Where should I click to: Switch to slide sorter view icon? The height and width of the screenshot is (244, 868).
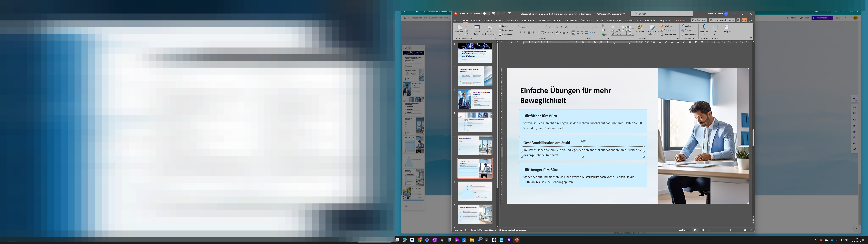[x=702, y=230]
